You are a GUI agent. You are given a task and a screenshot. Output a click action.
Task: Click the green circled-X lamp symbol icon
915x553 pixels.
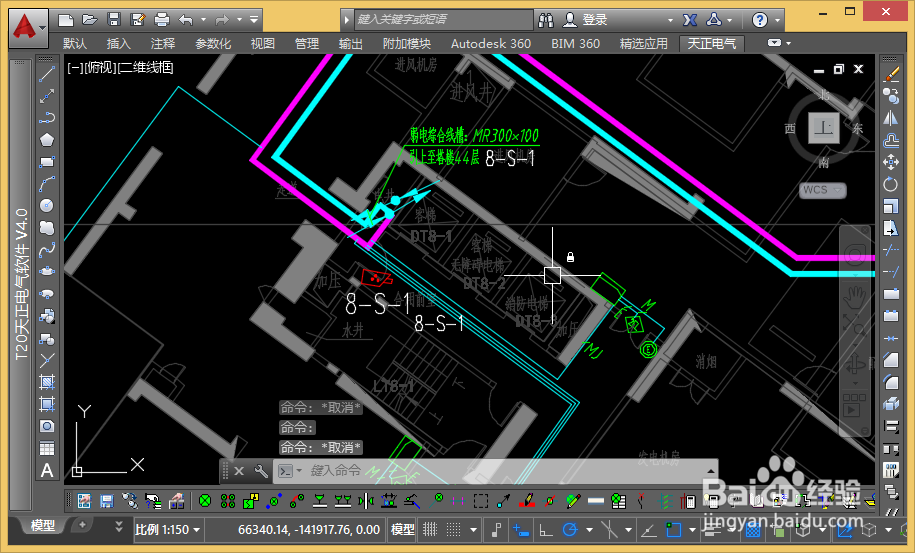coord(205,500)
